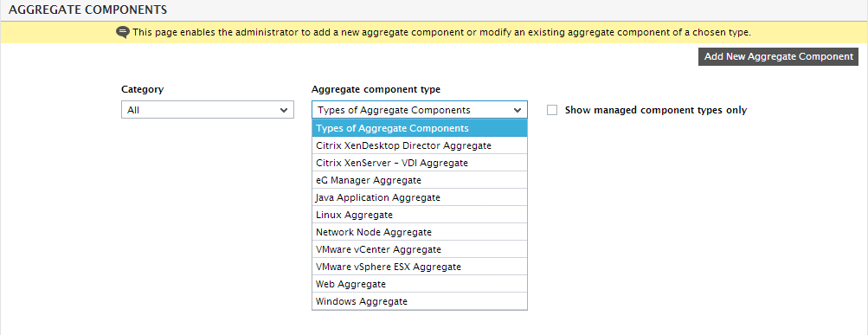Click the Show managed component types label
Image resolution: width=868 pixels, height=335 pixels.
click(x=655, y=110)
